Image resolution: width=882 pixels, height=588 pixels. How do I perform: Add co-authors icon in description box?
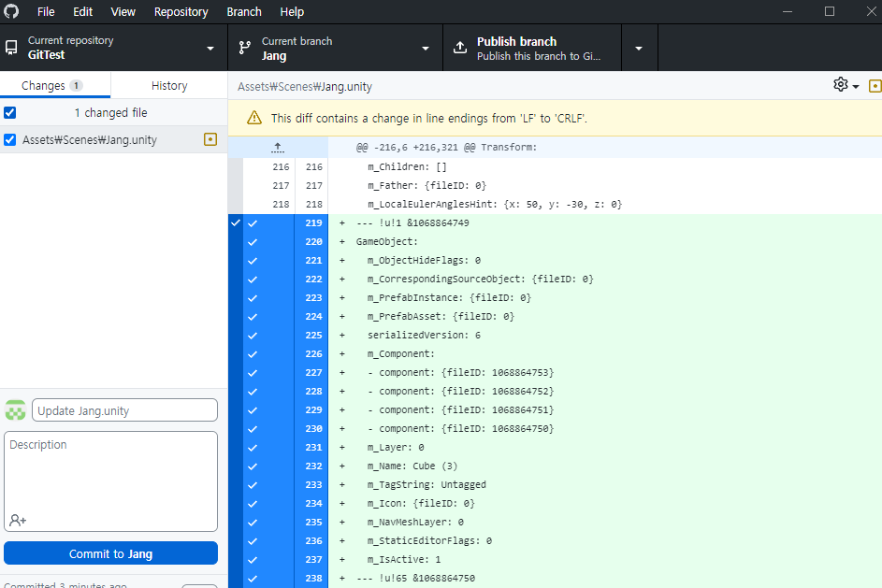(x=18, y=520)
